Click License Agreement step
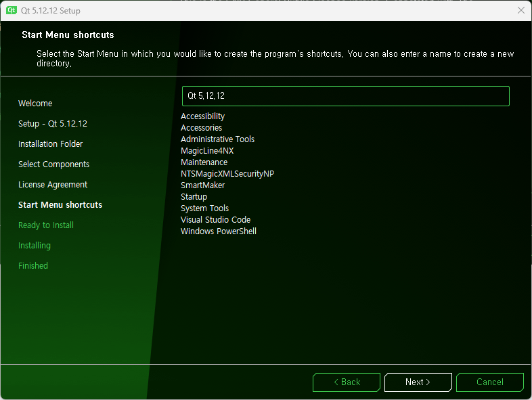The height and width of the screenshot is (400, 532). click(x=53, y=185)
